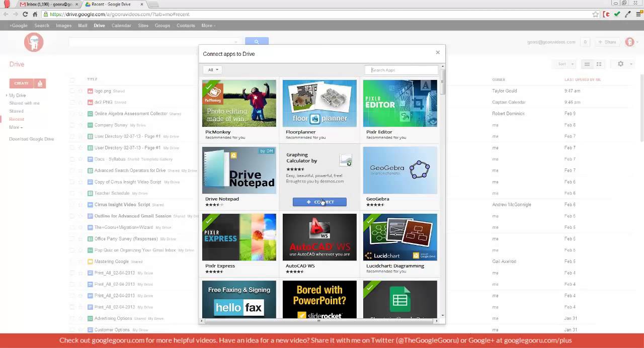This screenshot has height=348, width=644.
Task: Open the Pixlr Express app thumbnail
Action: [239, 237]
